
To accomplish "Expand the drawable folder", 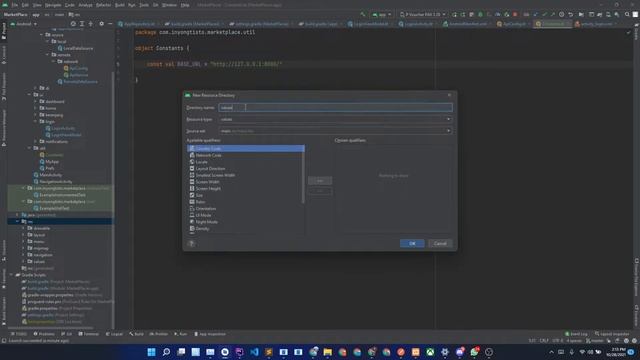I will 23,228.
